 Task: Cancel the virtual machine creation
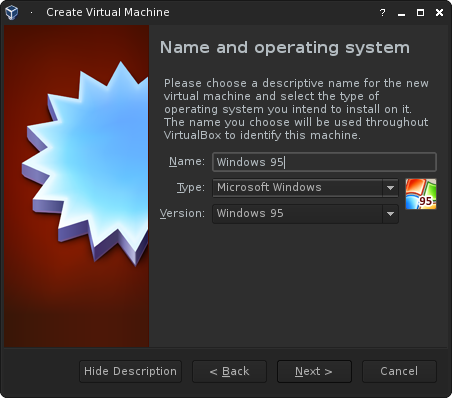pos(399,371)
